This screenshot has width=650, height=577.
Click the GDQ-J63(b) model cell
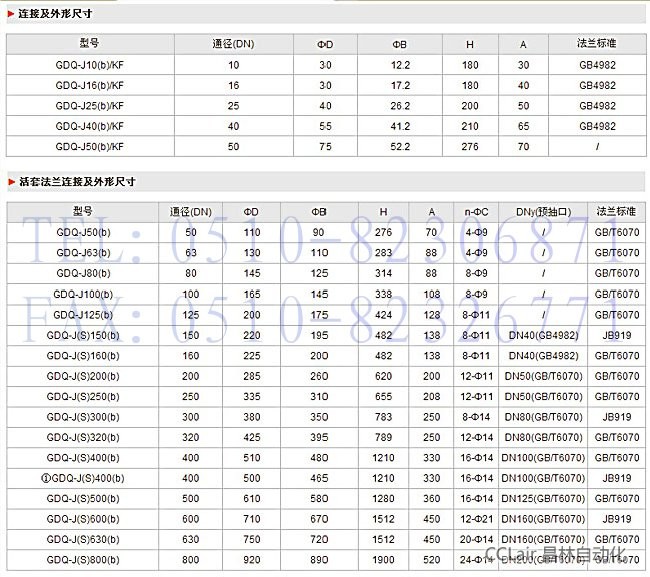[83, 253]
